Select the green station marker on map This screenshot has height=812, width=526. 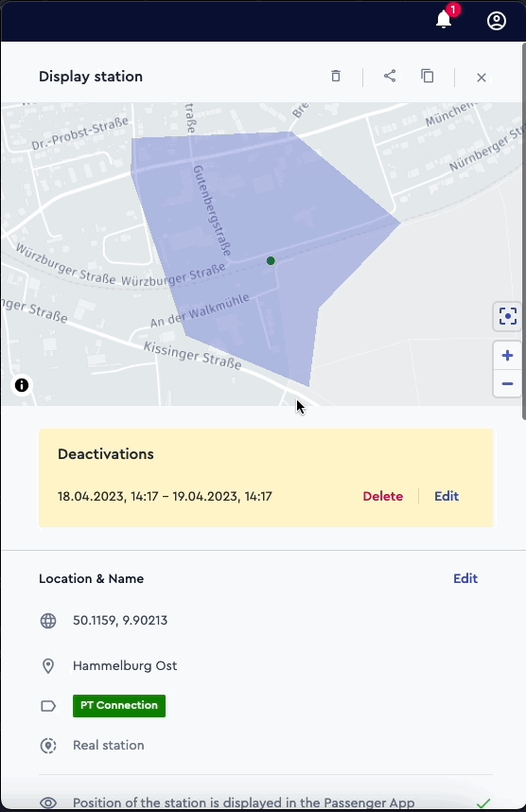pyautogui.click(x=271, y=260)
